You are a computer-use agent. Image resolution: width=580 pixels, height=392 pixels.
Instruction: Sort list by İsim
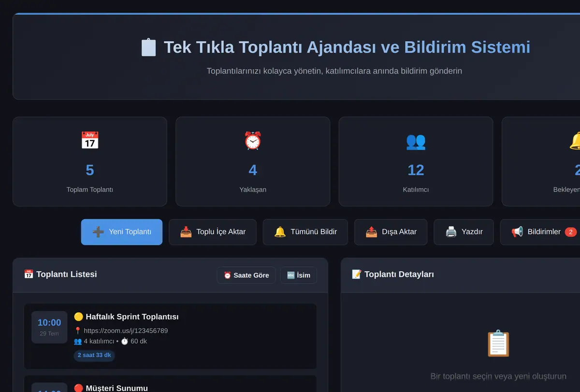299,275
